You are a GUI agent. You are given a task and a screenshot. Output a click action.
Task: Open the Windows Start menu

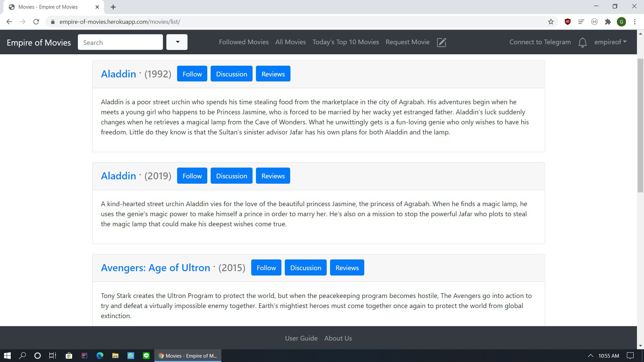7,356
